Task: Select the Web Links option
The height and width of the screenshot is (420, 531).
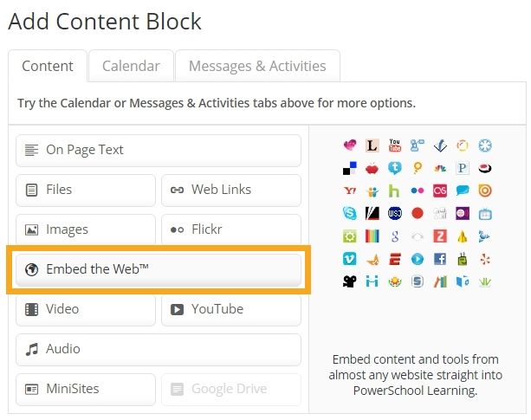Action: [231, 190]
